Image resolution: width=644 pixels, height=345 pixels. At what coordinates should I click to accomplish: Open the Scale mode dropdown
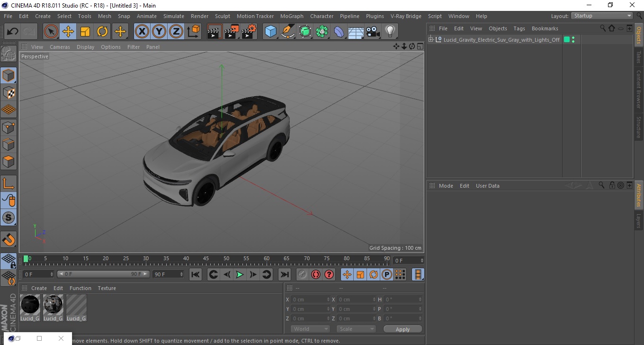[x=356, y=329]
